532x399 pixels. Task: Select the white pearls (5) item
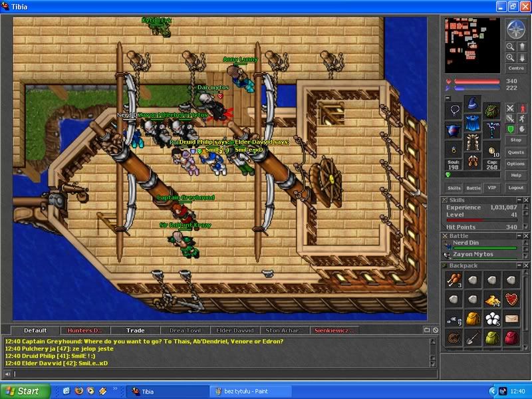pyautogui.click(x=492, y=319)
